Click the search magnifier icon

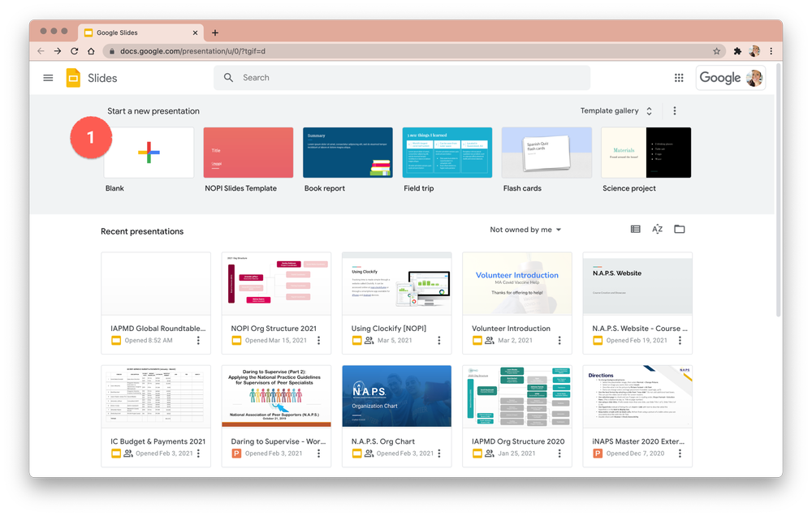point(228,78)
